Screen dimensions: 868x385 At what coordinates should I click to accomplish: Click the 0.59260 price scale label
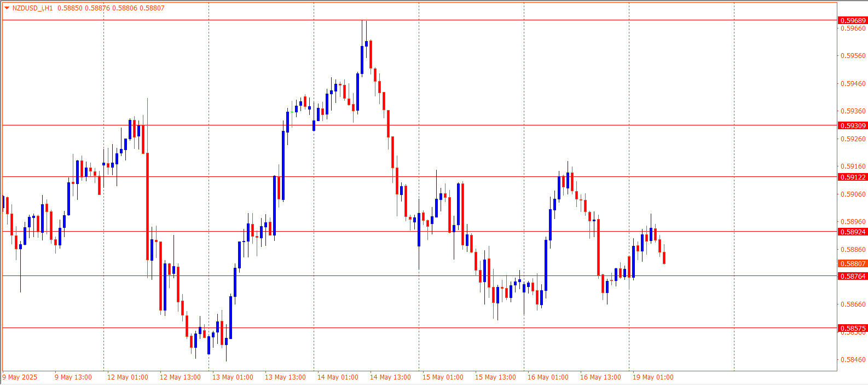click(853, 139)
